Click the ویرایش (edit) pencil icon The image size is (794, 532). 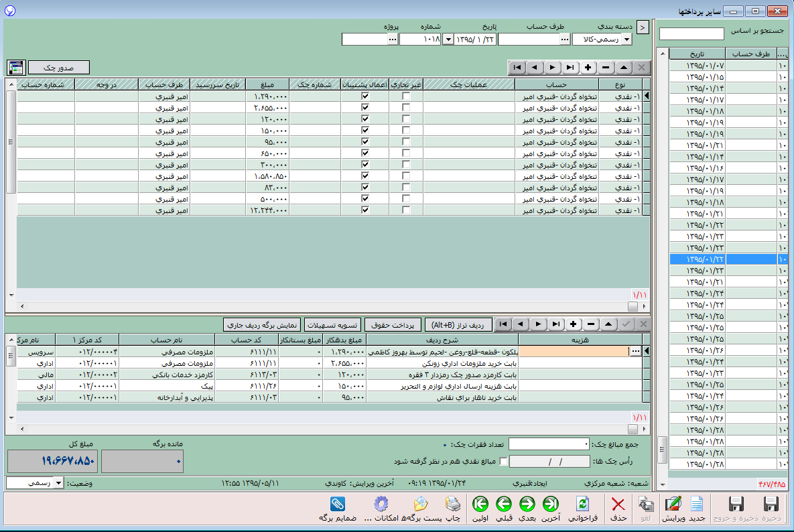point(673,504)
